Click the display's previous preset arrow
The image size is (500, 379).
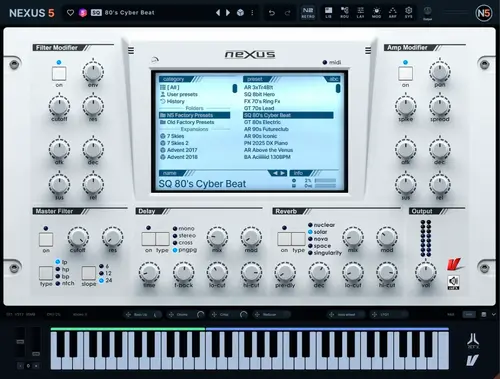(x=275, y=173)
